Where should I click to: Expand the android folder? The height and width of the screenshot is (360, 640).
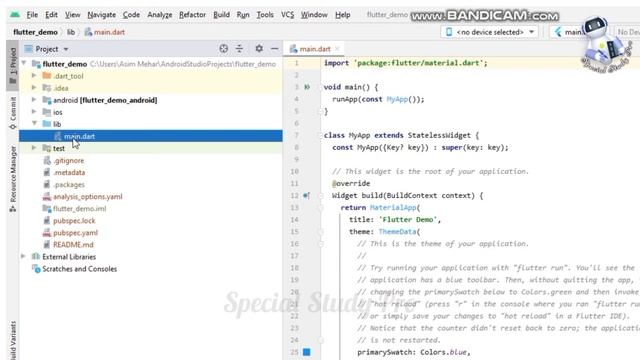pos(34,100)
